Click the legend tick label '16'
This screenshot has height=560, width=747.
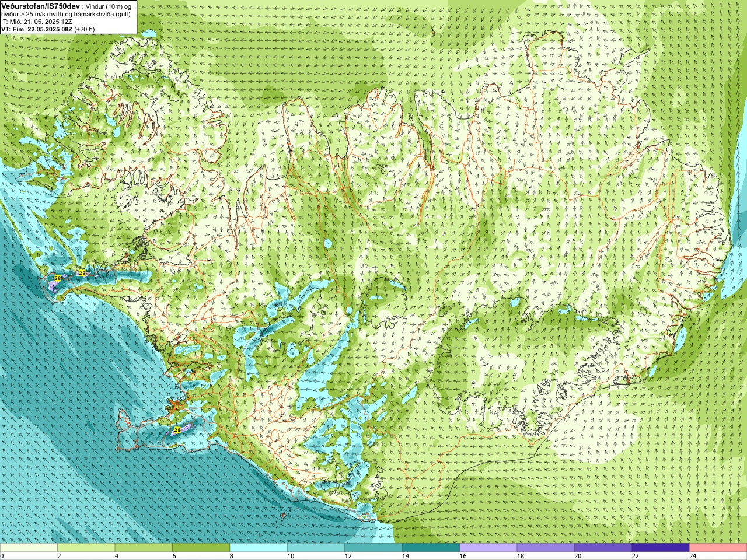pos(463,556)
